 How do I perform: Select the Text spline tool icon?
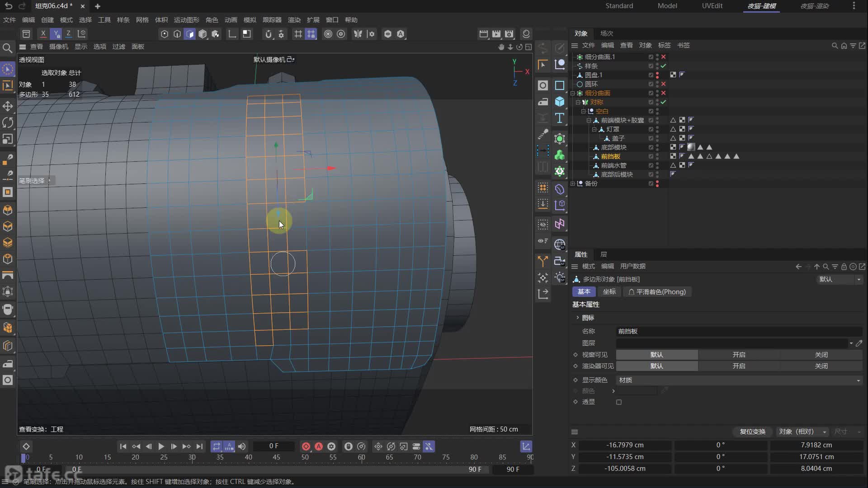tap(560, 118)
